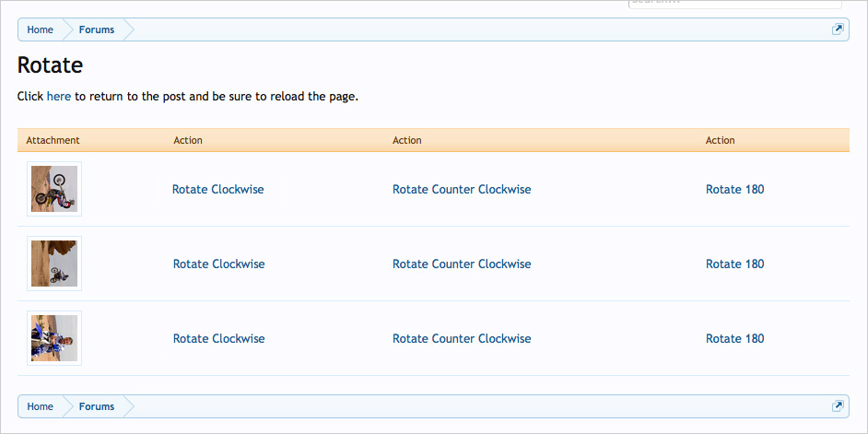Image resolution: width=868 pixels, height=434 pixels.
Task: Rotate the second attachment counter clockwise
Action: tap(462, 264)
